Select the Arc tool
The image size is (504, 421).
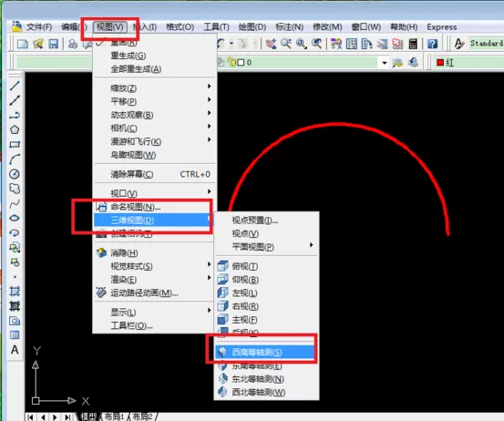click(15, 159)
